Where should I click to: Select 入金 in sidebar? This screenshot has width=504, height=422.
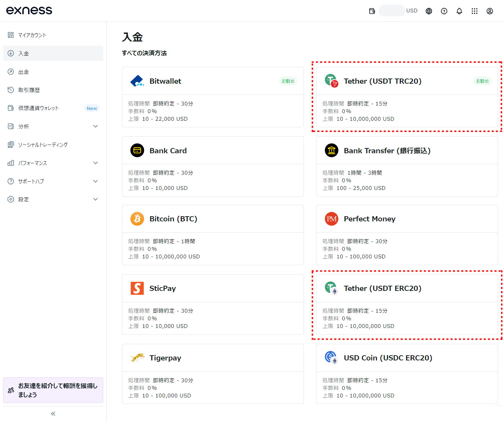point(53,53)
